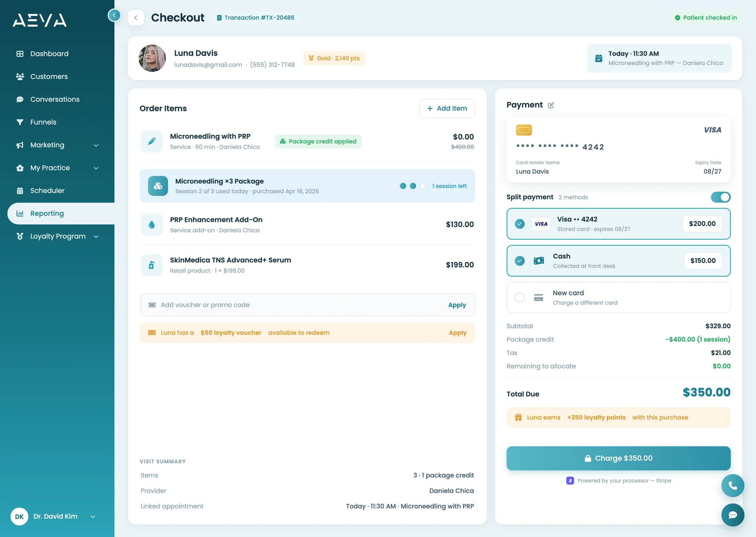This screenshot has width=756, height=537.
Task: Expand the My Practice menu chevron
Action: tap(96, 168)
